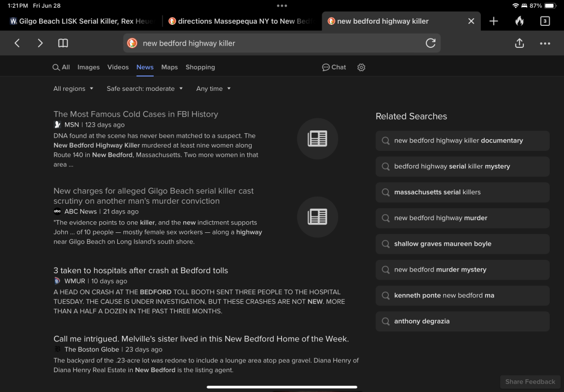Switch to the Videos search tab
Image resolution: width=564 pixels, height=392 pixels.
tap(118, 67)
